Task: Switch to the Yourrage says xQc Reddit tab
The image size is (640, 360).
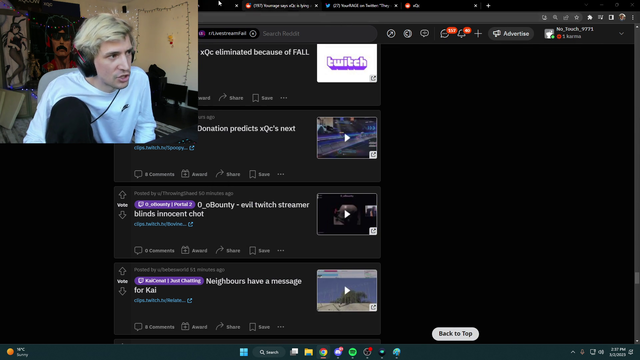Action: point(282,6)
